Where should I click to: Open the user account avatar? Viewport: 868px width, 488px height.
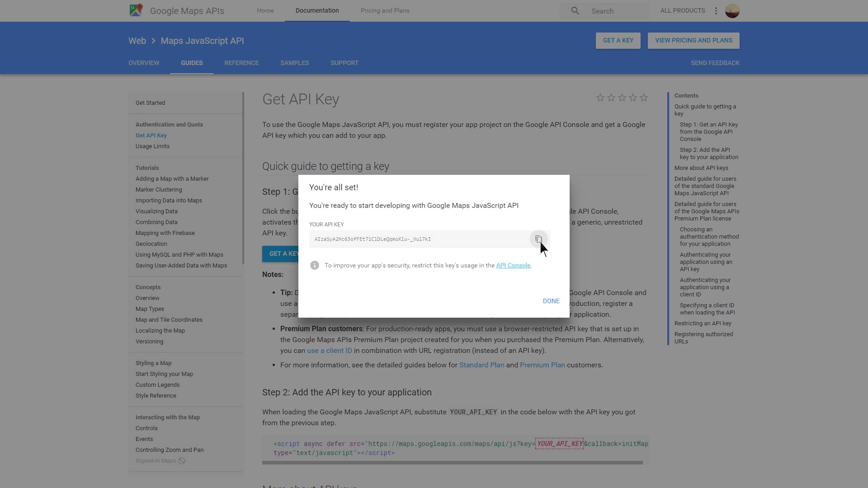pos(732,11)
